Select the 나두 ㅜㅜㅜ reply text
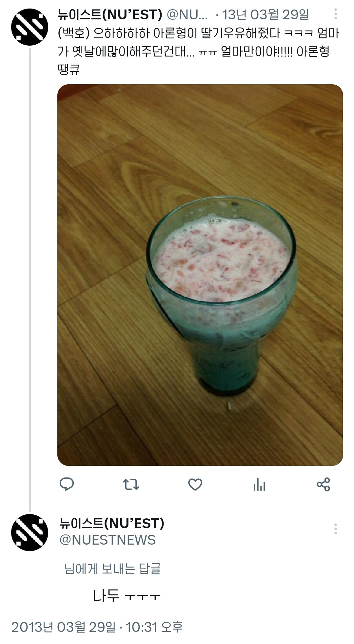This screenshot has height=644, width=354. 127,595
